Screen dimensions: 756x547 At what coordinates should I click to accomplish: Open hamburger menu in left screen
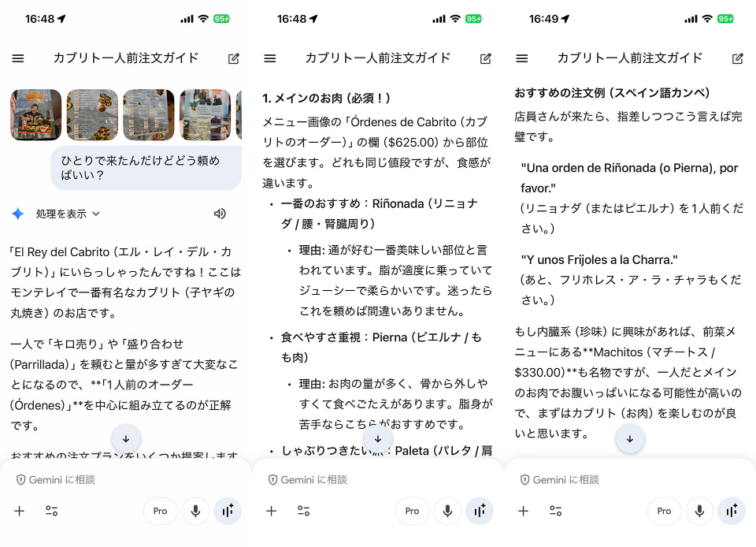(x=18, y=58)
